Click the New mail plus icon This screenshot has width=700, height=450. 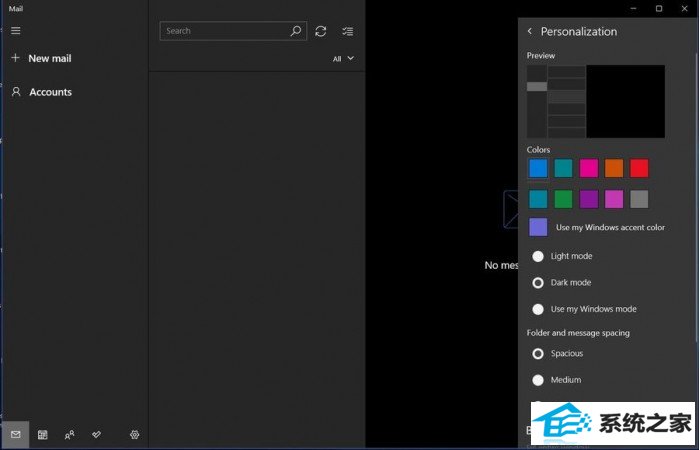(15, 58)
